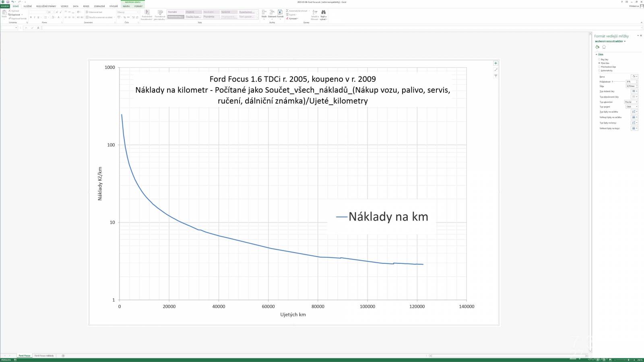The image size is (644, 362).
Task: Click the Underline formatting icon
Action: [x=38, y=17]
